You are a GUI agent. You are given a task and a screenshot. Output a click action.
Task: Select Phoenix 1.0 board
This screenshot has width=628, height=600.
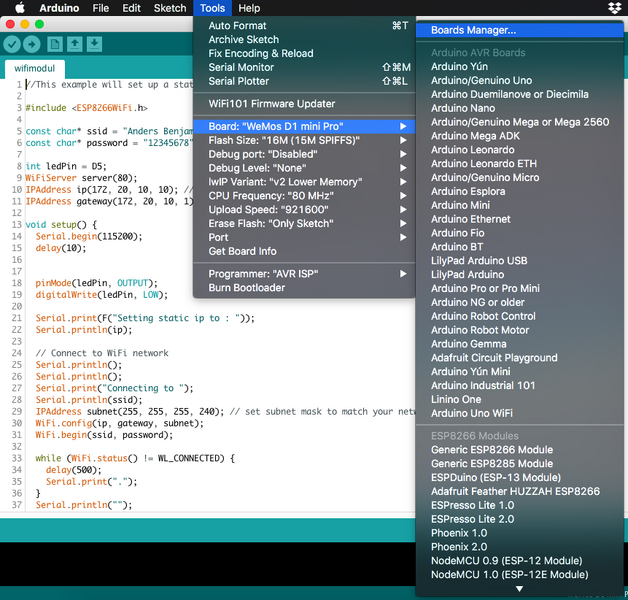point(519,533)
